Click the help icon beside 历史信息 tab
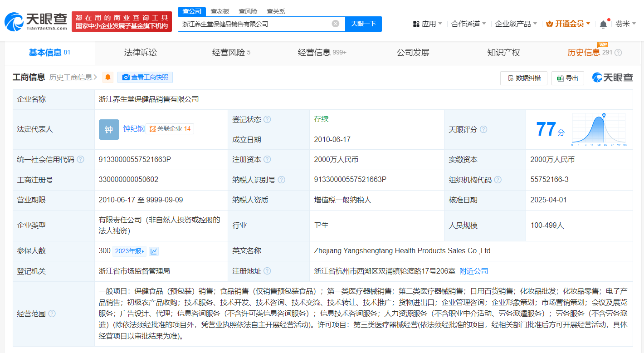644x353 pixels. coord(618,53)
